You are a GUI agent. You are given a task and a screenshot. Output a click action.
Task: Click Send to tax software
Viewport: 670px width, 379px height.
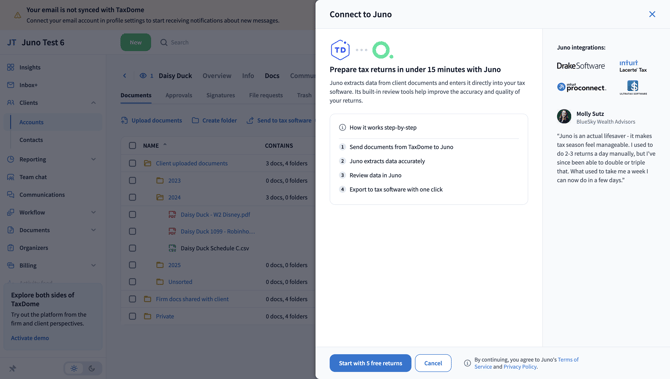click(x=279, y=120)
